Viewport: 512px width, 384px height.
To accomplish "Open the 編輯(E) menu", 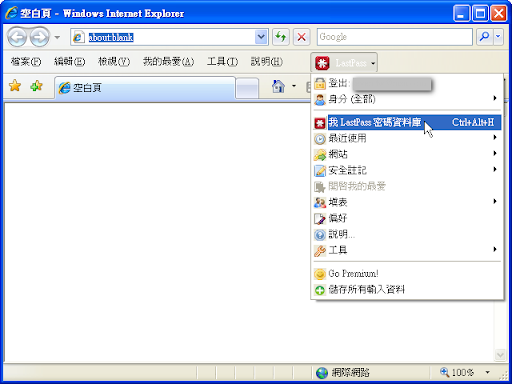I will click(x=69, y=62).
